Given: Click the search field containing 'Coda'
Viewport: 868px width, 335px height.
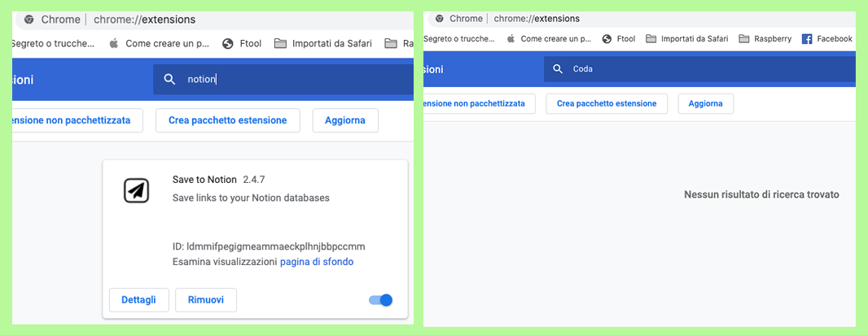Looking at the screenshot, I should [x=700, y=69].
